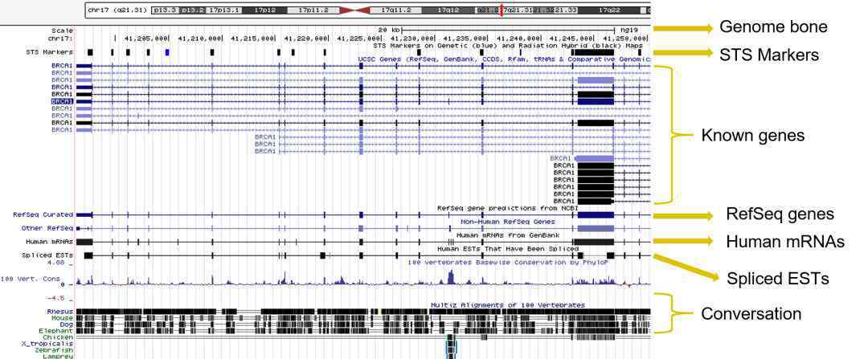Select the Human mRNAs track label

[49, 241]
